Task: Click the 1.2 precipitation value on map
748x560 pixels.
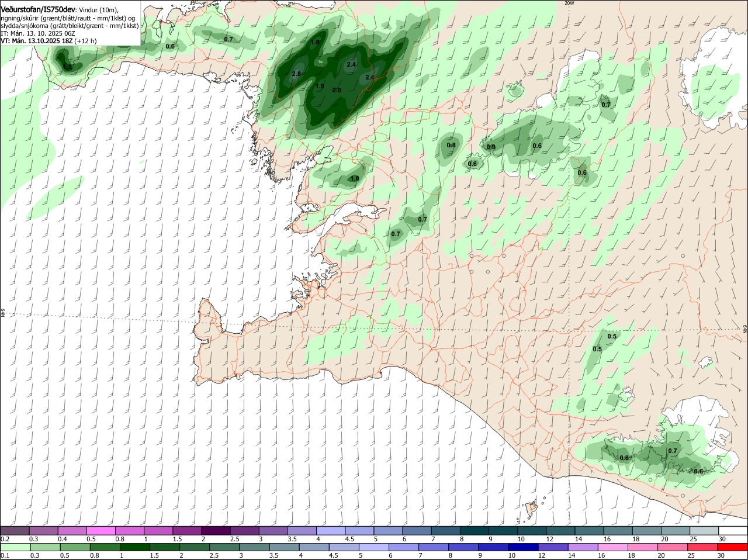Action: pos(68,67)
